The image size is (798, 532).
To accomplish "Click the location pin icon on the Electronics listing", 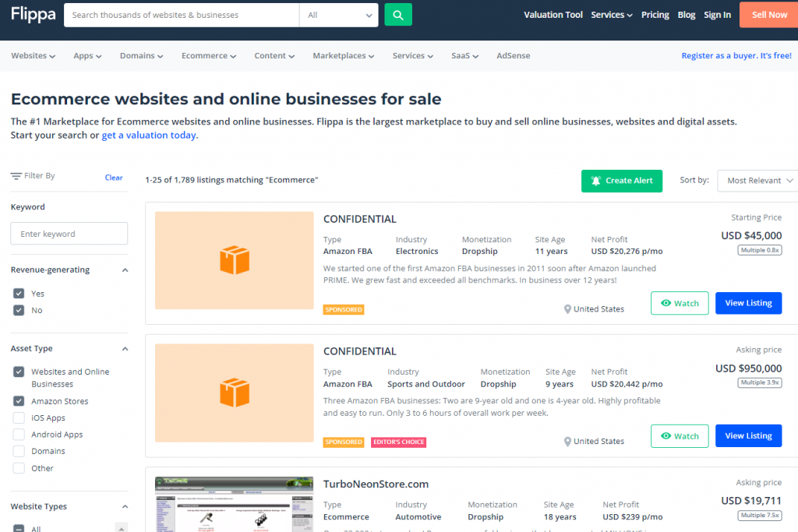I will 567,308.
